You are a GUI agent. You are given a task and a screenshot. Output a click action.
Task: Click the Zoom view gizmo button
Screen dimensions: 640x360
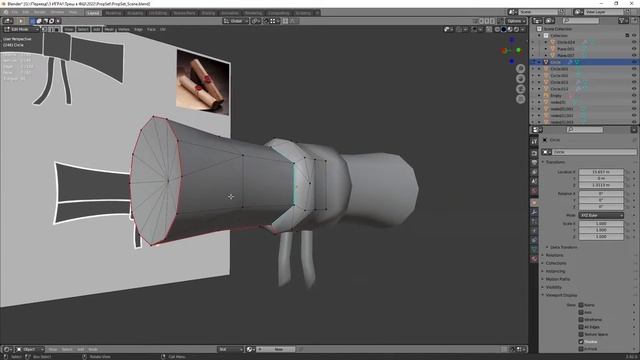point(520,69)
